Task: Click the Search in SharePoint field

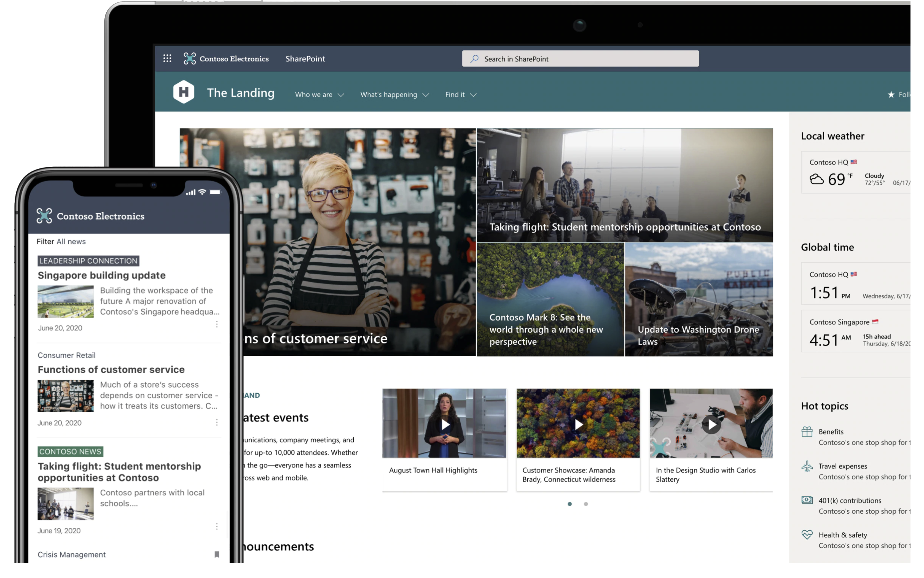Action: click(580, 58)
